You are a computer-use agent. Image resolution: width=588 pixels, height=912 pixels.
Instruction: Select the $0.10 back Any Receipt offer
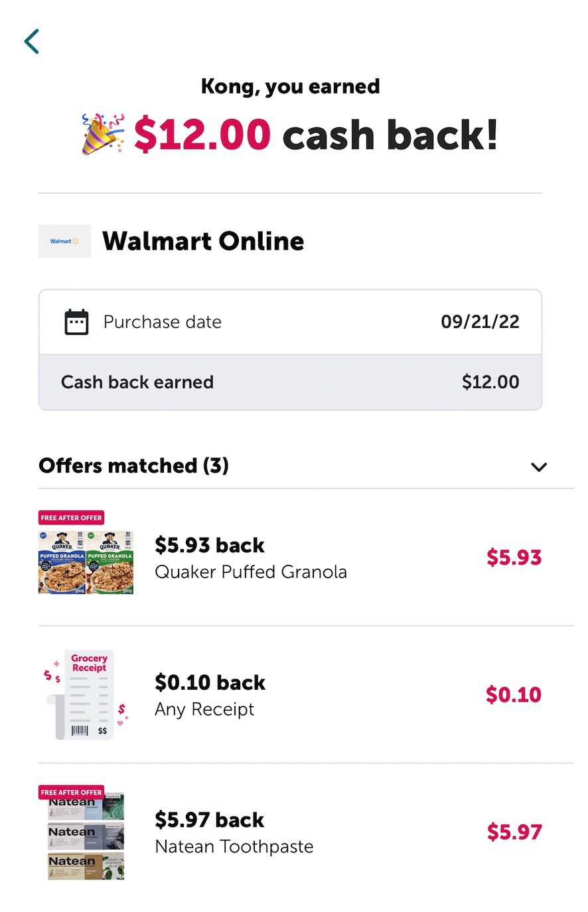click(210, 695)
